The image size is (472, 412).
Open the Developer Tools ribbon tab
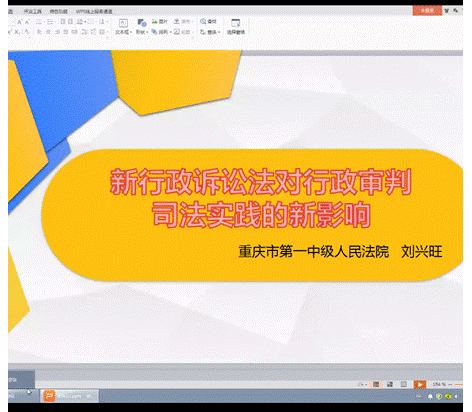pyautogui.click(x=32, y=11)
